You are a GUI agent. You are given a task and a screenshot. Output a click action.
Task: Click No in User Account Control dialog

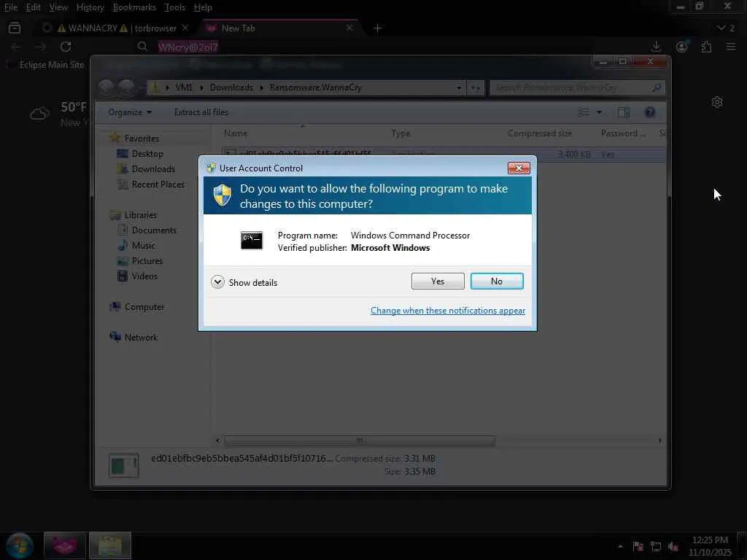[496, 281]
